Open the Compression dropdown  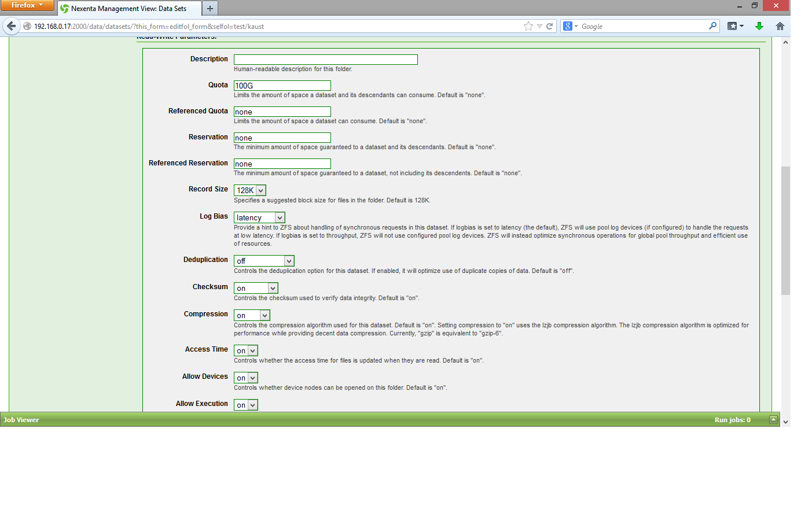click(252, 315)
